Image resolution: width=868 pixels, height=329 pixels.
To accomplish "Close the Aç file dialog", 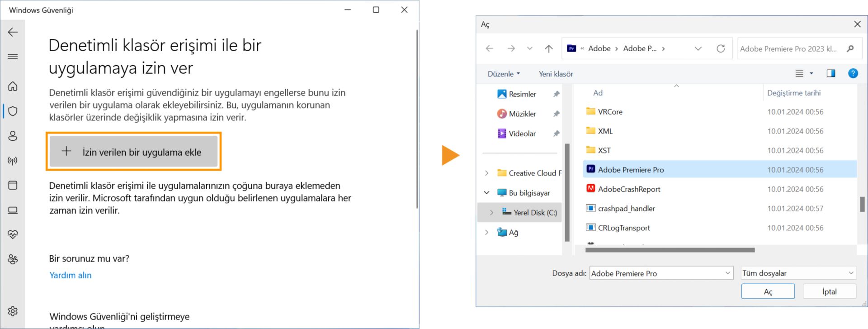I will click(857, 24).
